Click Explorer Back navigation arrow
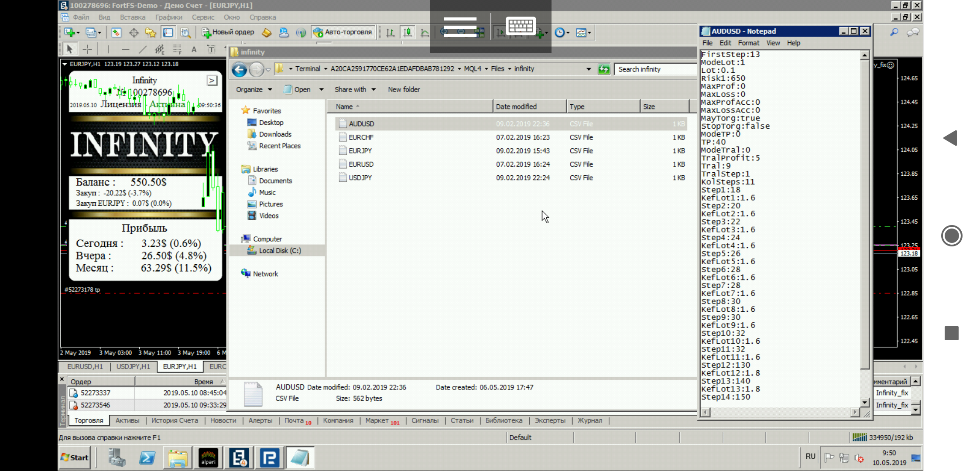Image resolution: width=980 pixels, height=471 pixels. click(239, 69)
